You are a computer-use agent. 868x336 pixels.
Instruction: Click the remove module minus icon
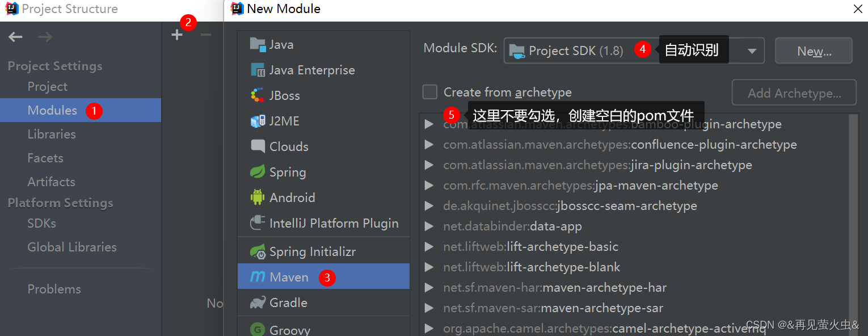(x=206, y=35)
